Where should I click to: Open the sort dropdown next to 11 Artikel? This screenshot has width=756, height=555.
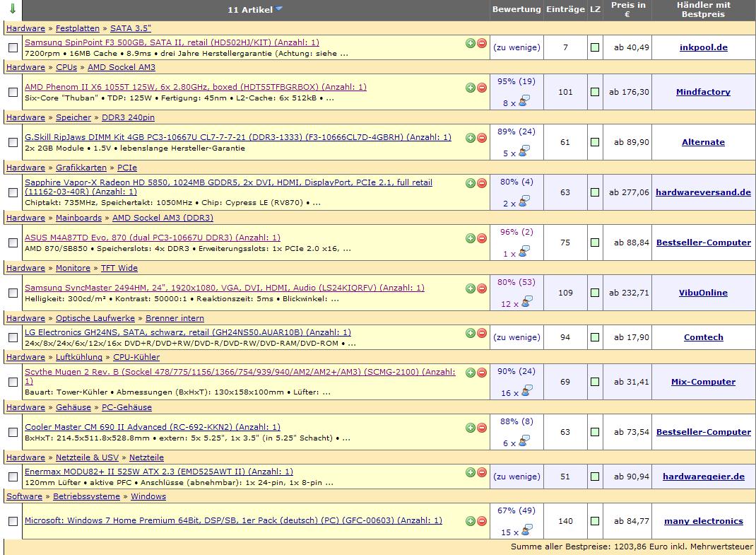click(x=279, y=8)
